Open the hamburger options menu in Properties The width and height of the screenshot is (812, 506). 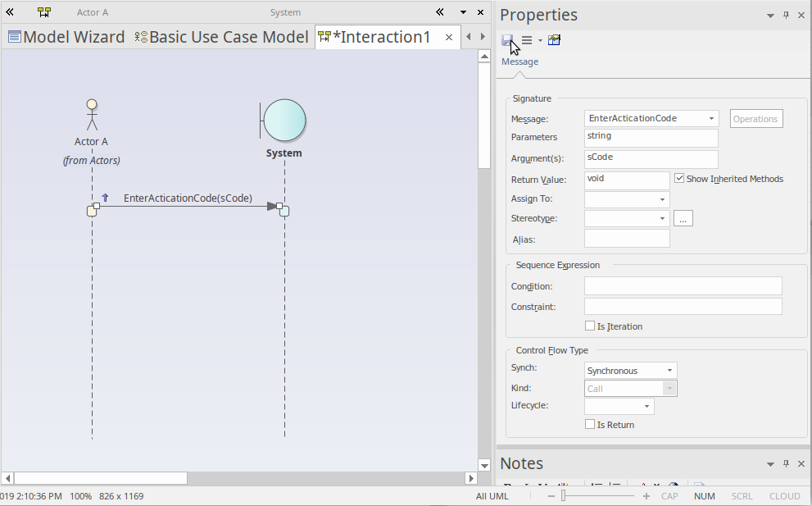coord(527,40)
